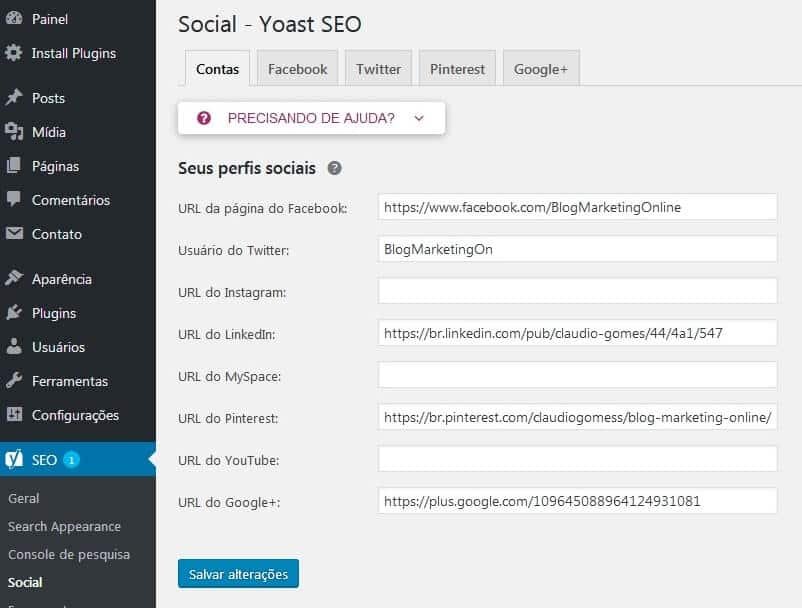Screen dimensions: 802x608
Task: Click the Yoast SEO logo icon
Action: [14, 459]
